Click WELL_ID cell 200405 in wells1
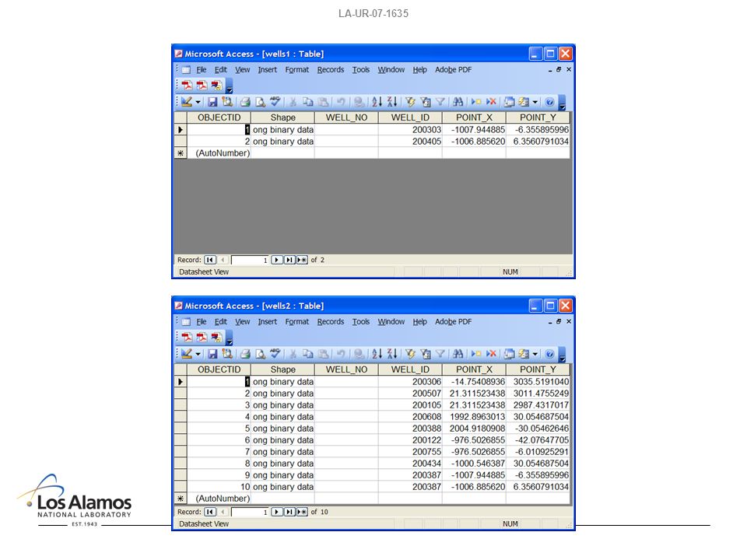 [x=410, y=142]
